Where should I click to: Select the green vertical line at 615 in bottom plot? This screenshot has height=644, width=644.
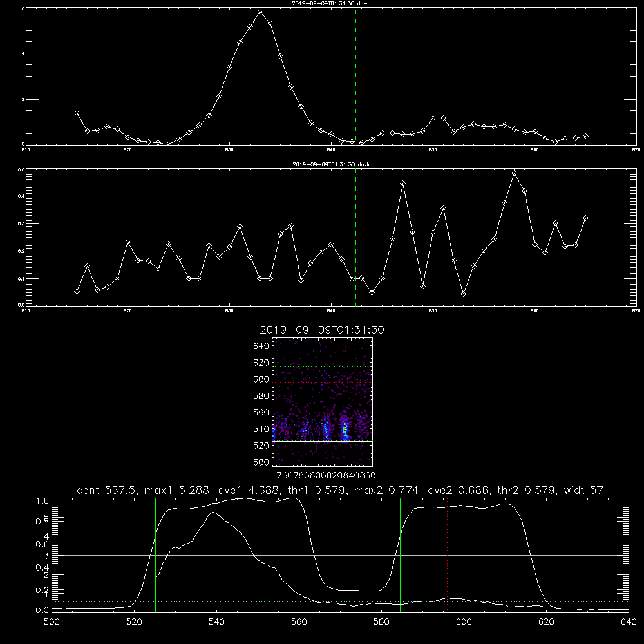526,555
